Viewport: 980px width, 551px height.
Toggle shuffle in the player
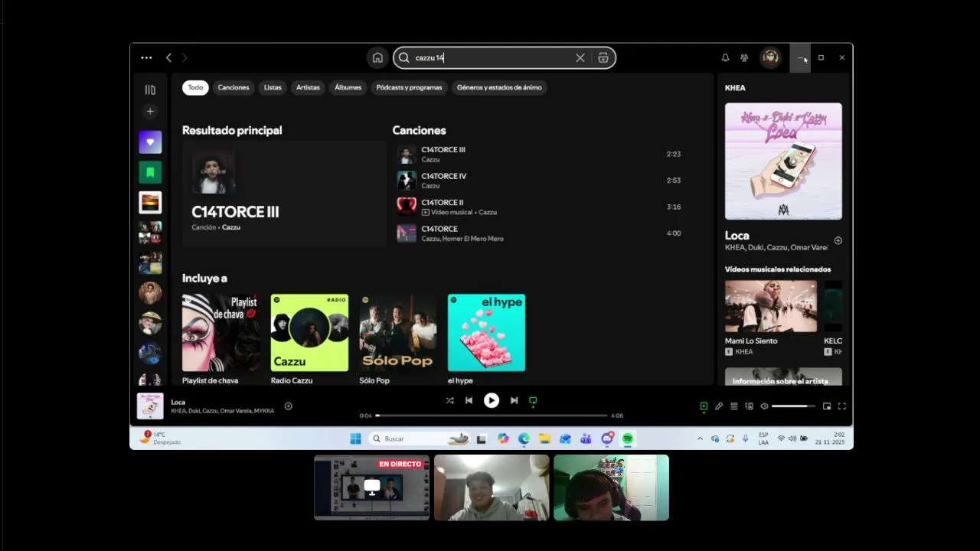click(449, 400)
